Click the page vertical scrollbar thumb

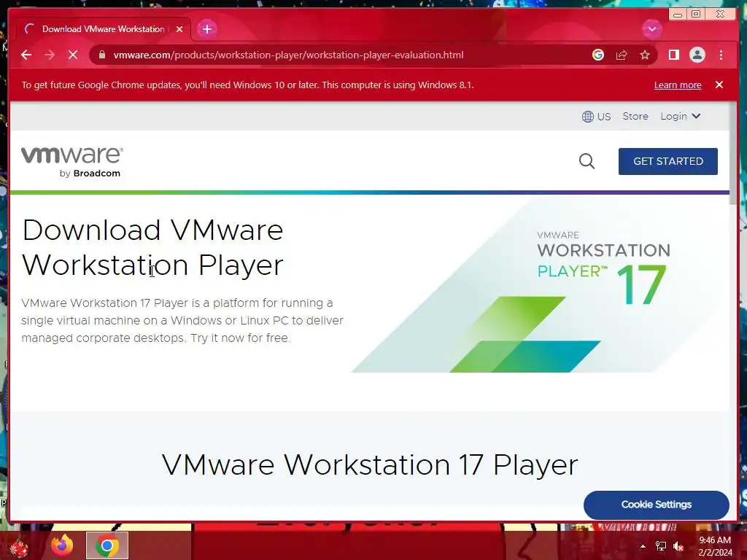pyautogui.click(x=732, y=152)
